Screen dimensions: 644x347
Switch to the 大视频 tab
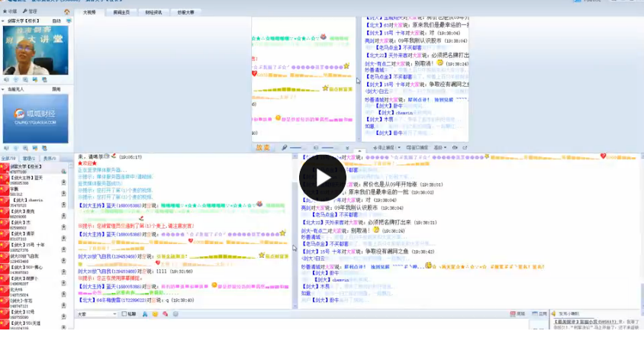[89, 12]
